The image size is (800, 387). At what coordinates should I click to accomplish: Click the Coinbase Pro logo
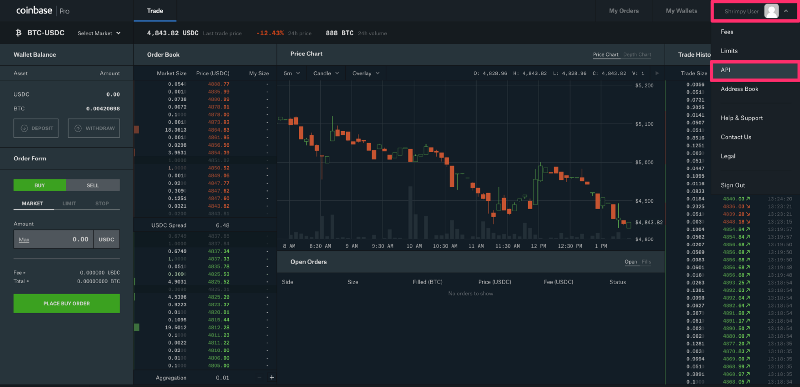(43, 10)
